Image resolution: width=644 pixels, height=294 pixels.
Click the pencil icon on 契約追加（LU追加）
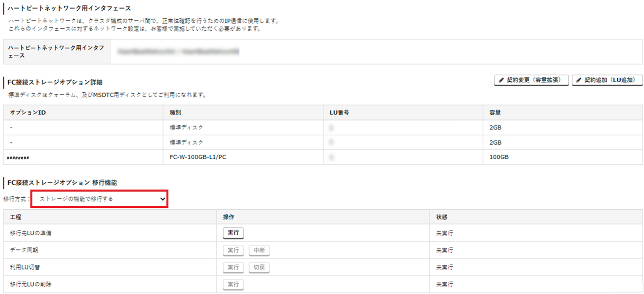pos(579,80)
